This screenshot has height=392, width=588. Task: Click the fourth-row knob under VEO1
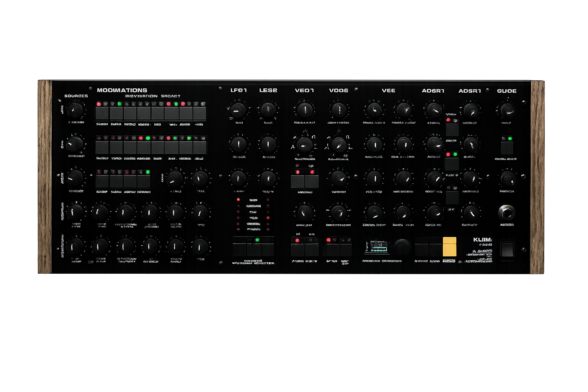(x=305, y=212)
